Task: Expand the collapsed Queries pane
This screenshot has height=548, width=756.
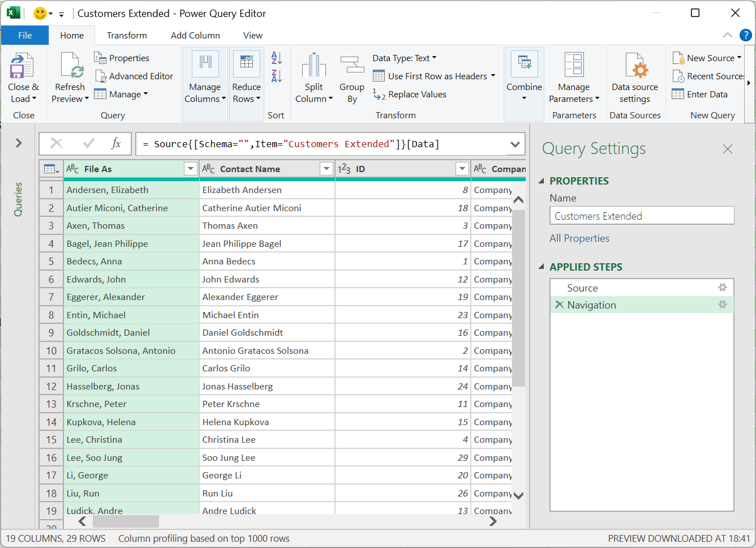Action: point(19,143)
